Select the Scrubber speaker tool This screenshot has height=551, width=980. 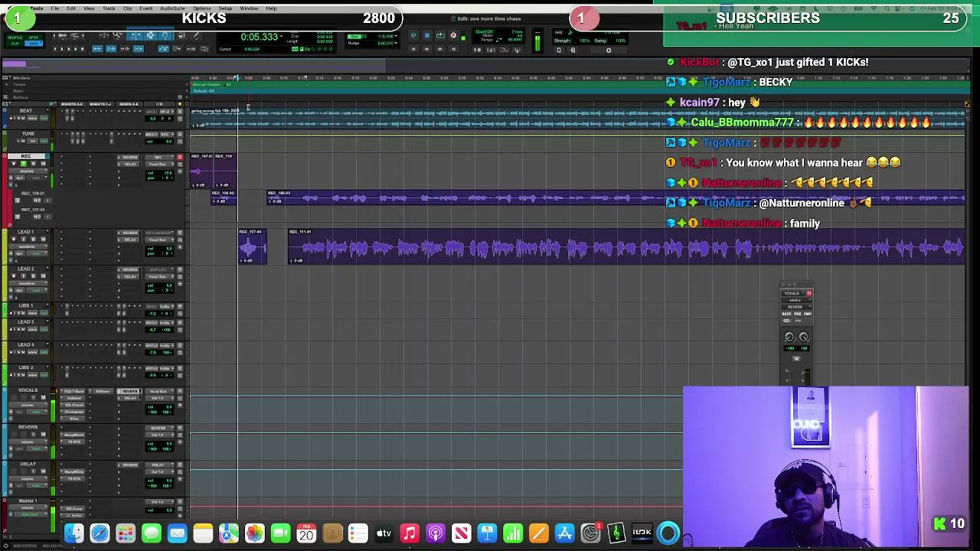pos(181,35)
